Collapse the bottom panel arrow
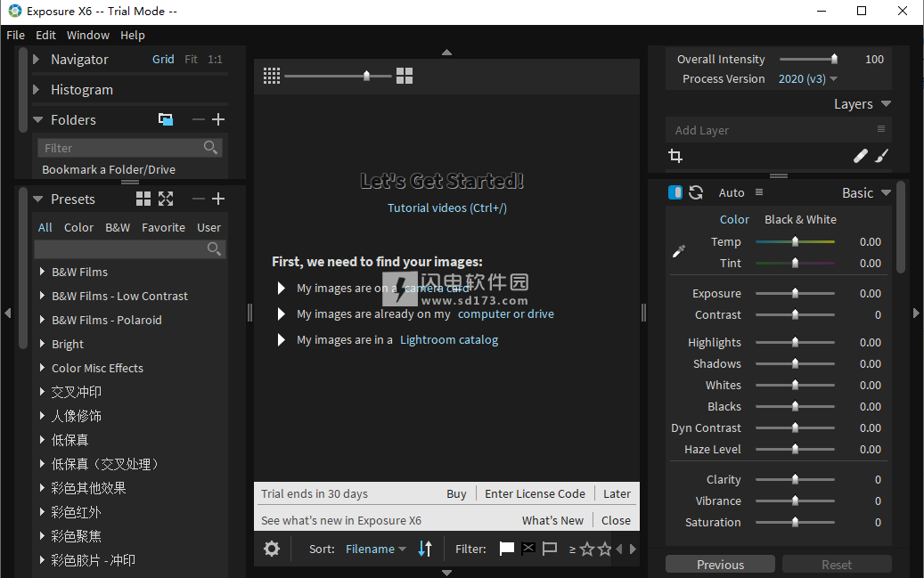 coord(446,573)
